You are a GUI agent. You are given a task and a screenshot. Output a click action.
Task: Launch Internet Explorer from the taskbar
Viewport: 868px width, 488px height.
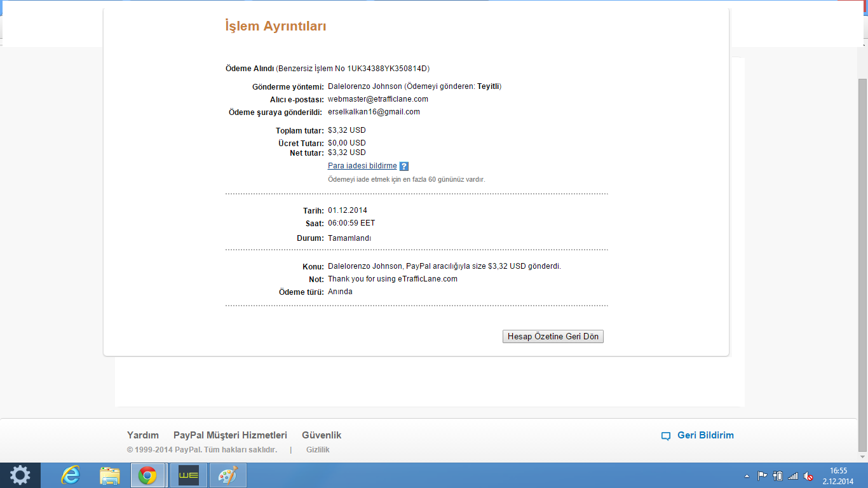click(x=71, y=475)
